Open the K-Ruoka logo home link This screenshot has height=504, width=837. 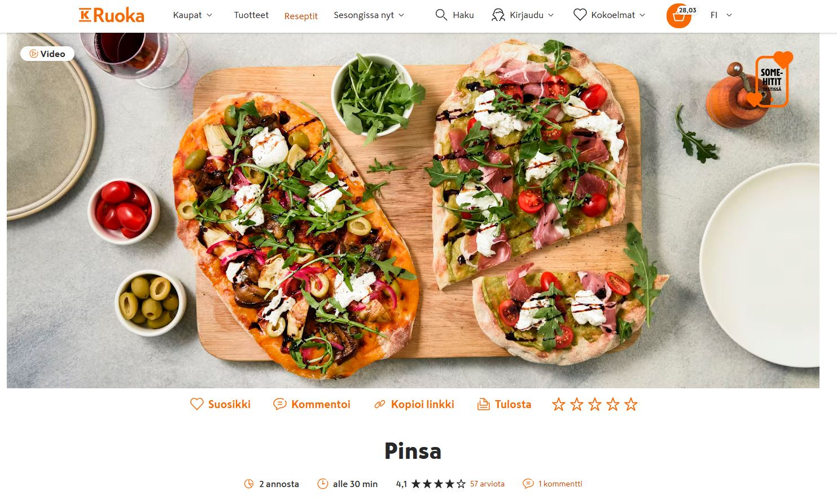click(111, 15)
